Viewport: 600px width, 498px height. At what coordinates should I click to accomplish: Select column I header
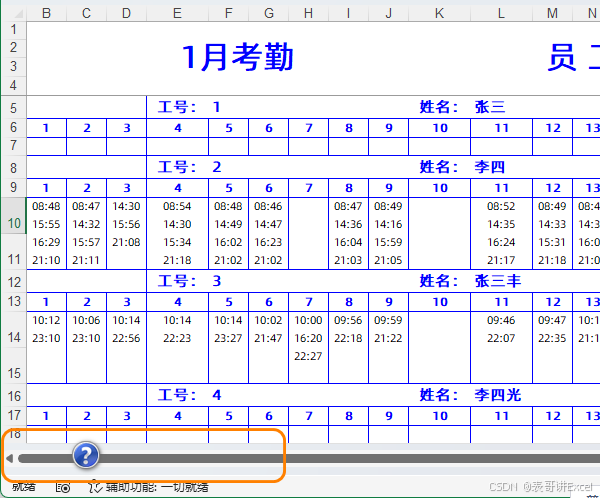click(x=348, y=13)
